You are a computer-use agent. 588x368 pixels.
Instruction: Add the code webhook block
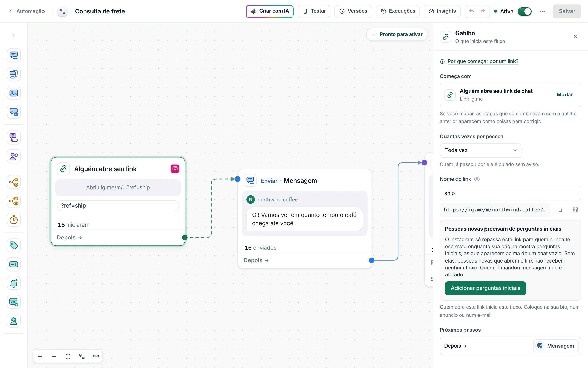tap(14, 302)
